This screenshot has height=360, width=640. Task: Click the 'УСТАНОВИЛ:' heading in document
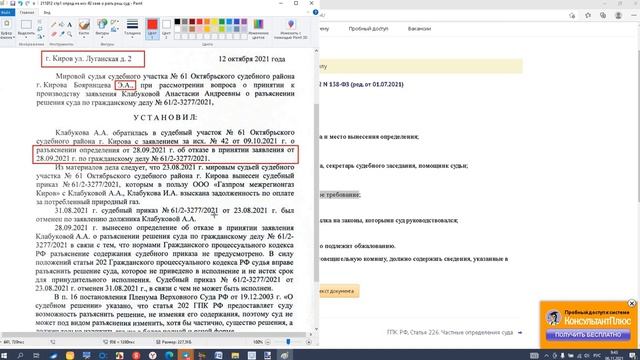[x=165, y=117]
